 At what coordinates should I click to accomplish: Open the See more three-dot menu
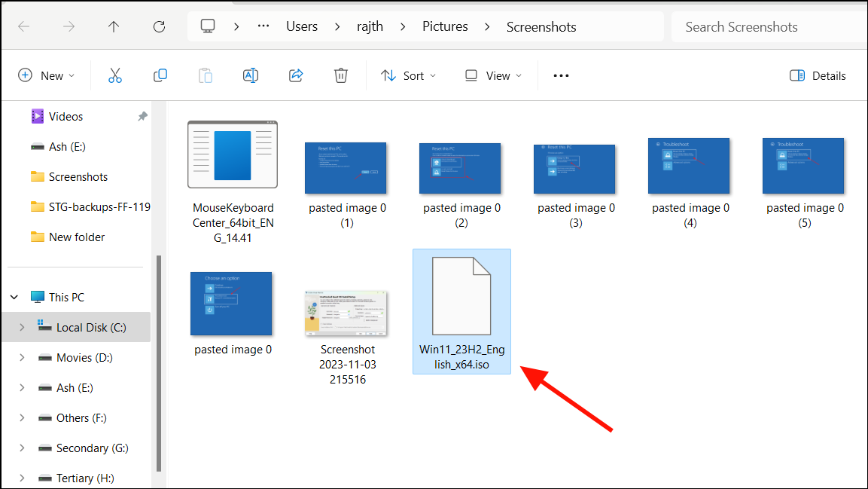coord(561,76)
